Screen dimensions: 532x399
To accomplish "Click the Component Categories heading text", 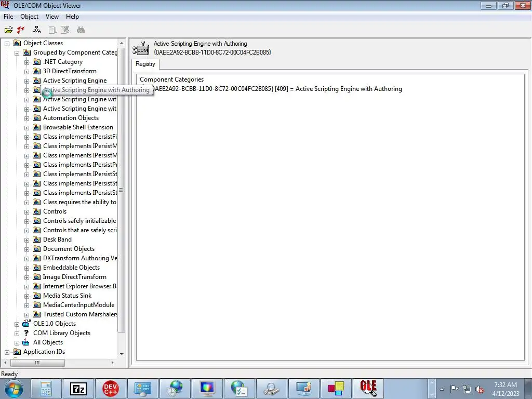I will (x=171, y=79).
